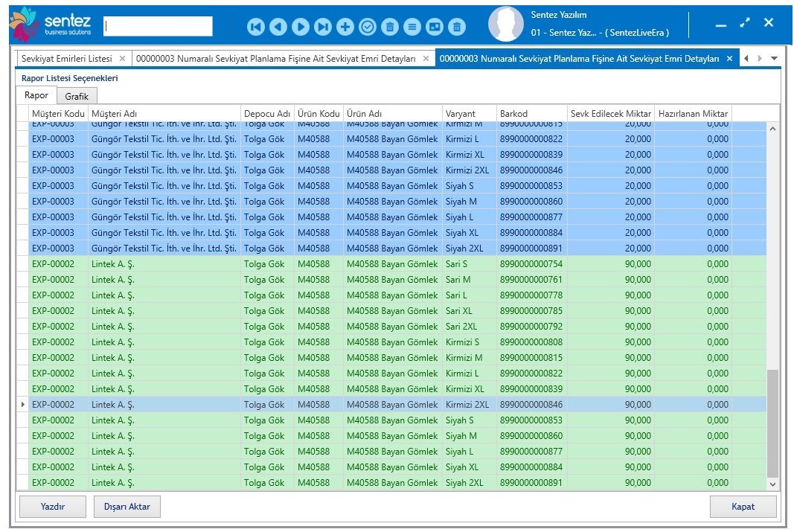Click Güngör Tekstil barcode 8990000000877 cell

coord(532,217)
